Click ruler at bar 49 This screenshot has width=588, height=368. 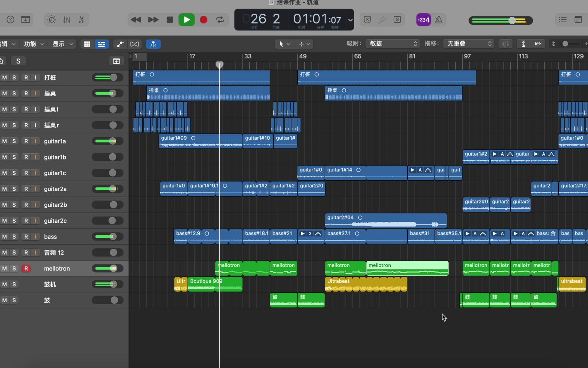303,57
